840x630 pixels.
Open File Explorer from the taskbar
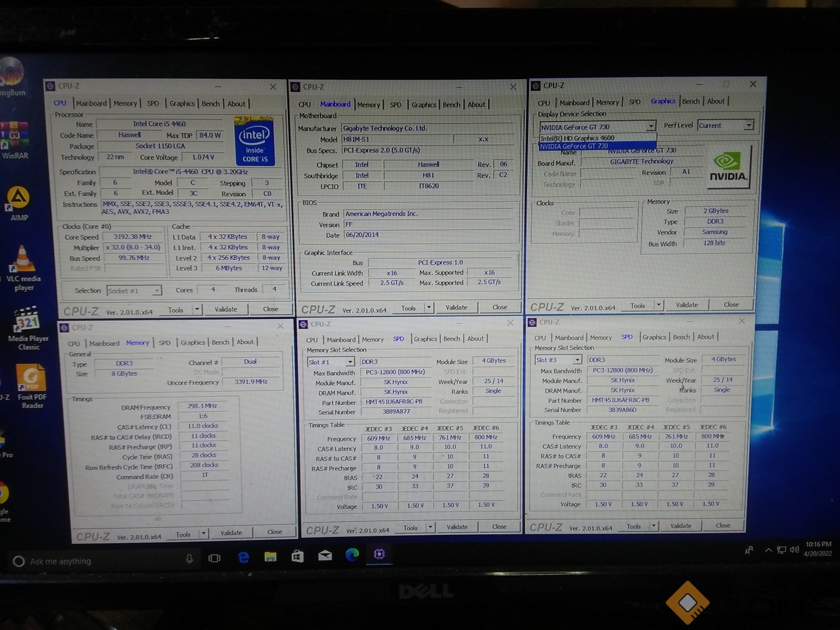coord(270,556)
